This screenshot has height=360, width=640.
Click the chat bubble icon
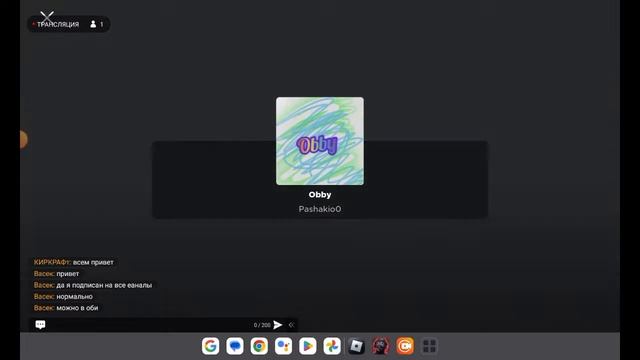[40, 324]
